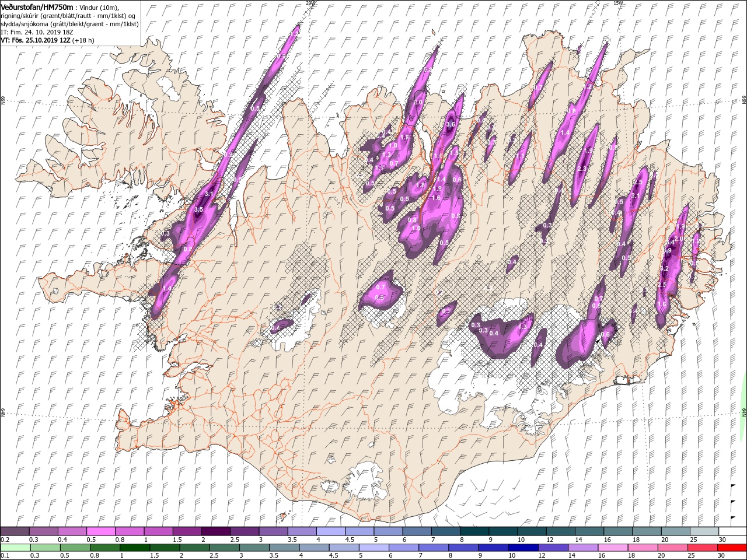Image resolution: width=747 pixels, height=560 pixels.
Task: Pick the rain legend swatch for 4–4.5
Action: [x=314, y=548]
